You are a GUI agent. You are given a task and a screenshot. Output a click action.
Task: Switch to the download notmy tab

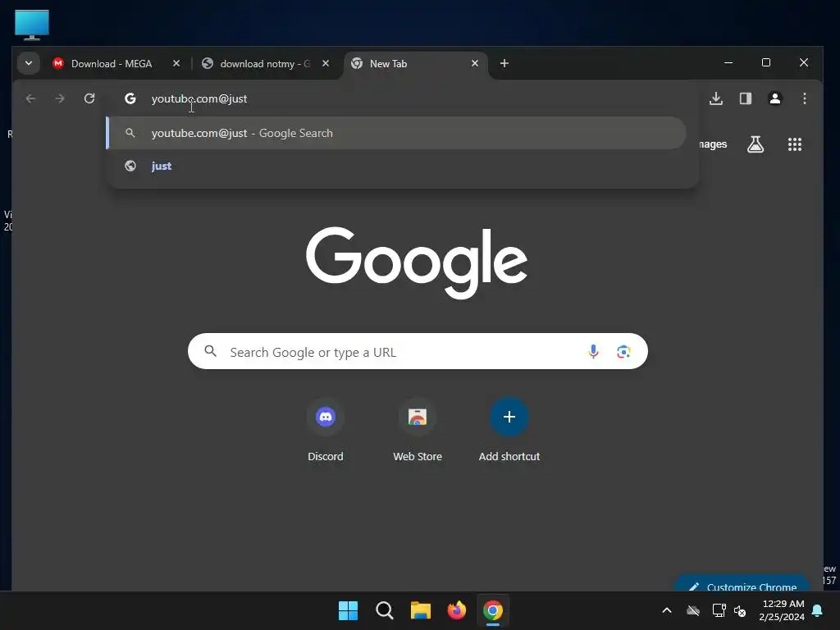click(x=264, y=64)
